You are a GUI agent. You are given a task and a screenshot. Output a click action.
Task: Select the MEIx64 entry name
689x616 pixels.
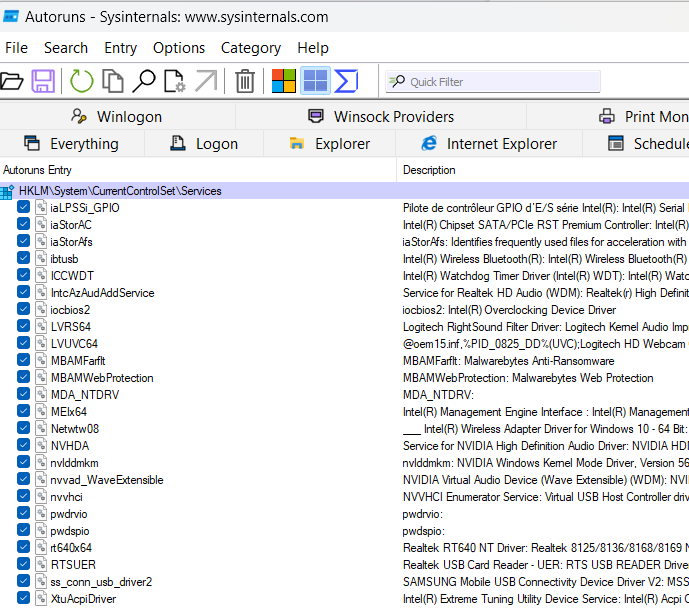pyautogui.click(x=69, y=412)
